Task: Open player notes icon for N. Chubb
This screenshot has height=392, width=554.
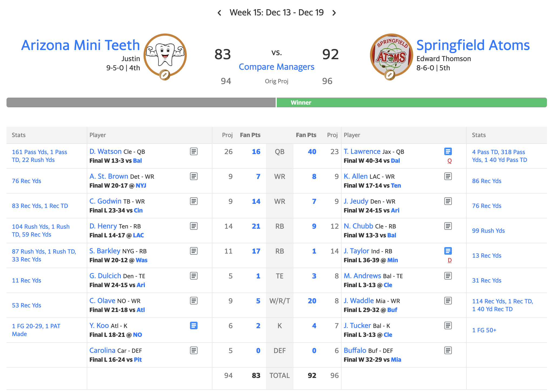Action: point(448,226)
